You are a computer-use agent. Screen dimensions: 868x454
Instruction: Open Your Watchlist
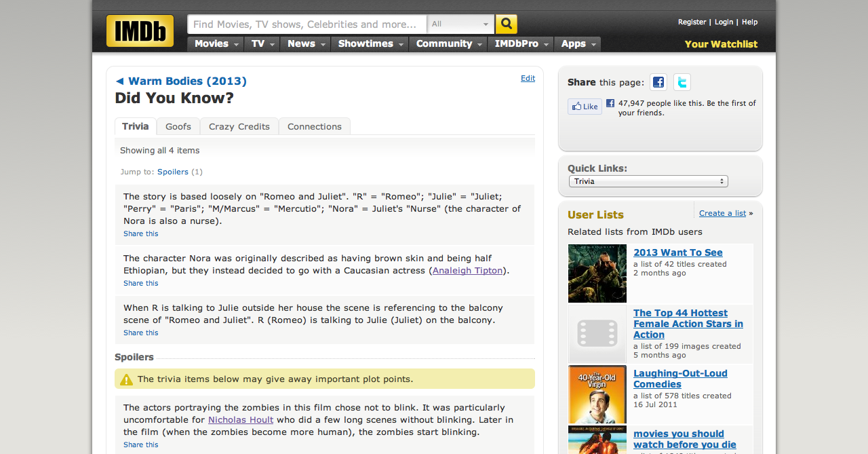click(x=721, y=44)
